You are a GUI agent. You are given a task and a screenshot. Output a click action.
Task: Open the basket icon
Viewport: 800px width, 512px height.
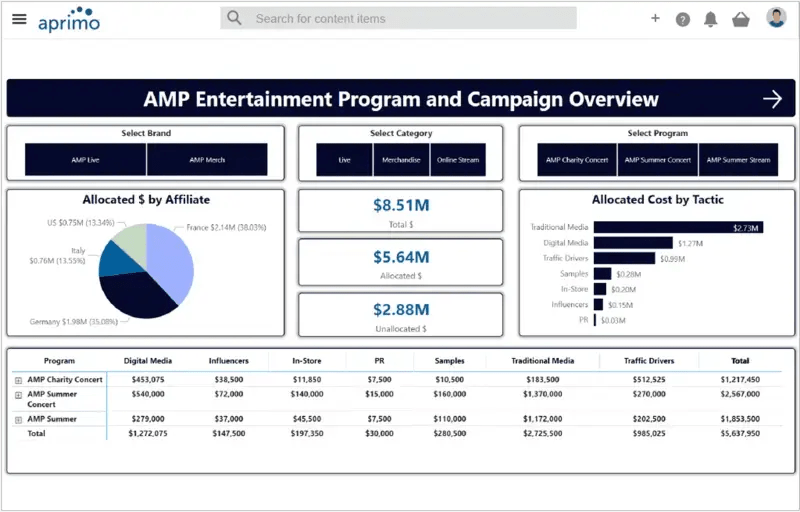pyautogui.click(x=741, y=19)
